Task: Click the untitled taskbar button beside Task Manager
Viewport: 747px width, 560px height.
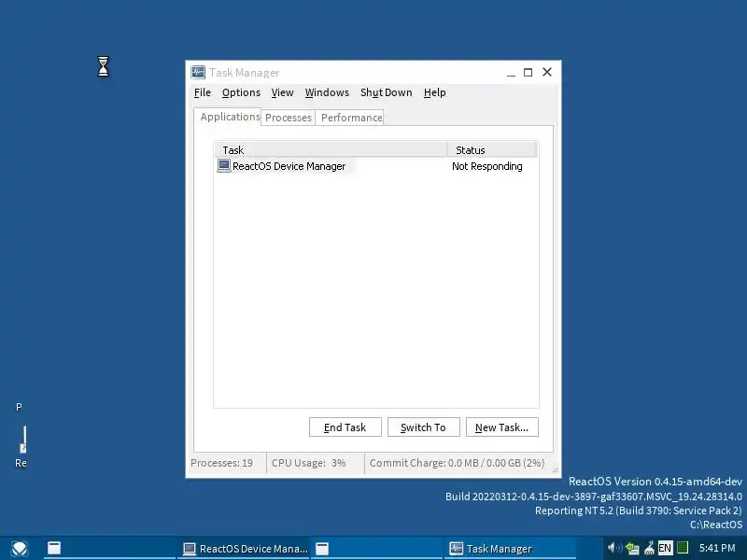Action: (377, 549)
